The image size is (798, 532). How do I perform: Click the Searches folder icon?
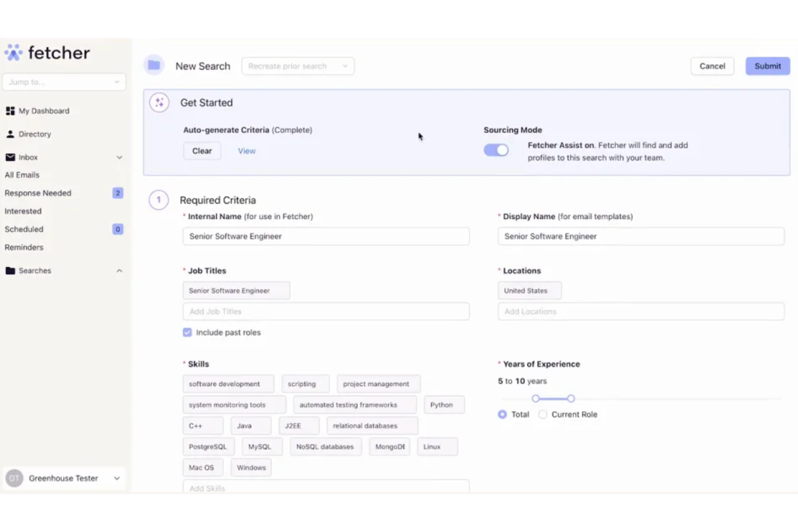[x=10, y=270]
